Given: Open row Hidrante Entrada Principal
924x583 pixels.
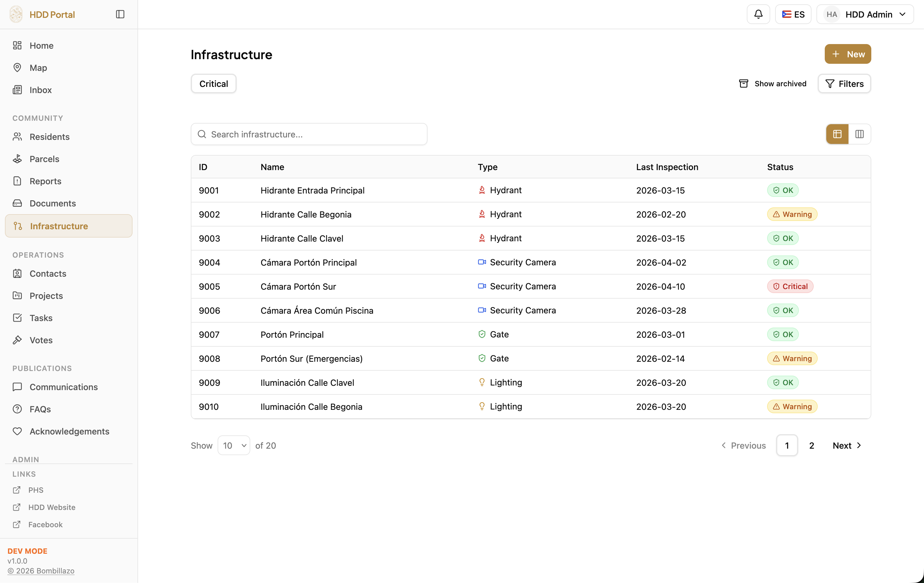Looking at the screenshot, I should [531, 190].
